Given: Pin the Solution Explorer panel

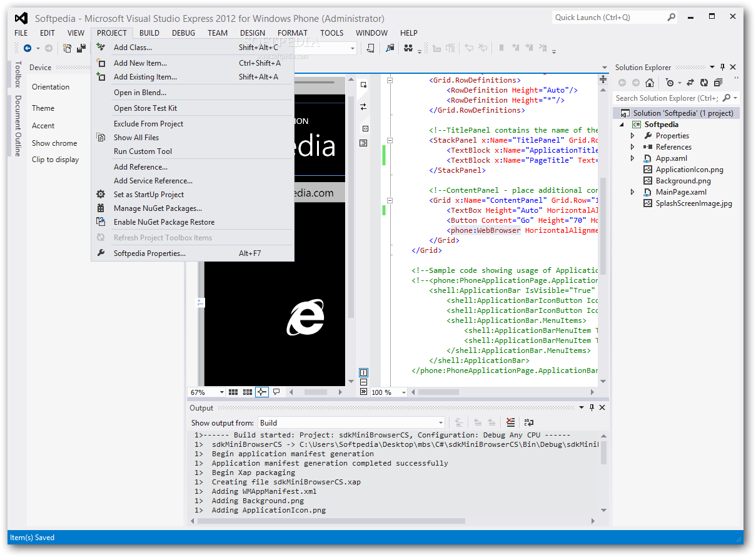Looking at the screenshot, I should (723, 67).
